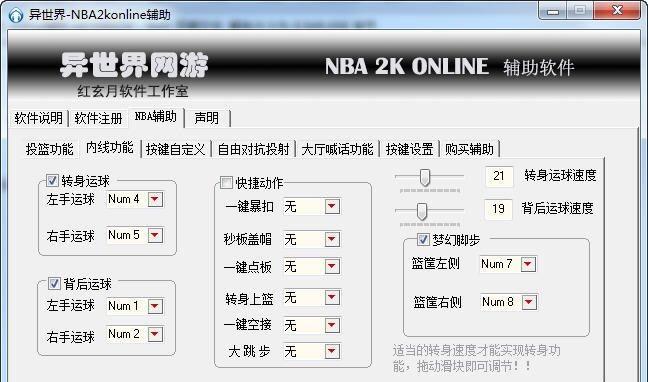Open the 声明 tab
The width and height of the screenshot is (648, 382).
(207, 118)
